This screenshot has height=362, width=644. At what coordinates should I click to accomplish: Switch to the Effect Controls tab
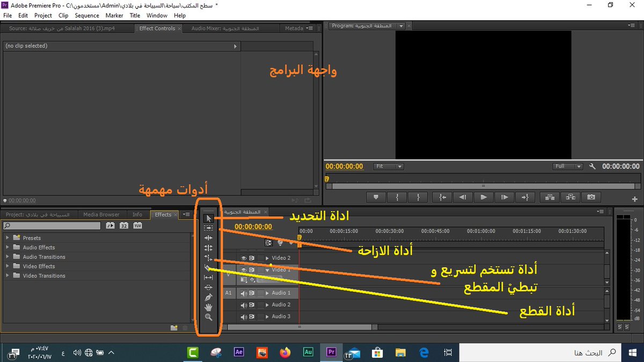point(157,28)
